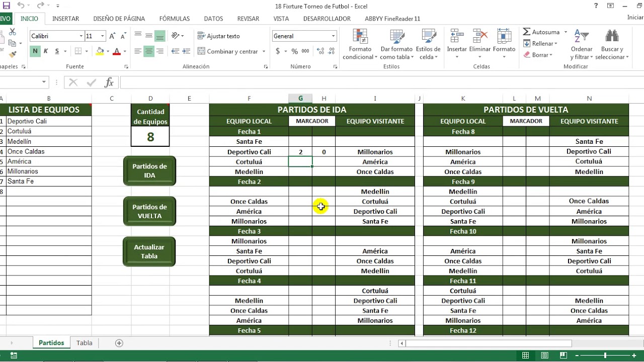Click the Actualizar Tabla button

[149, 251]
